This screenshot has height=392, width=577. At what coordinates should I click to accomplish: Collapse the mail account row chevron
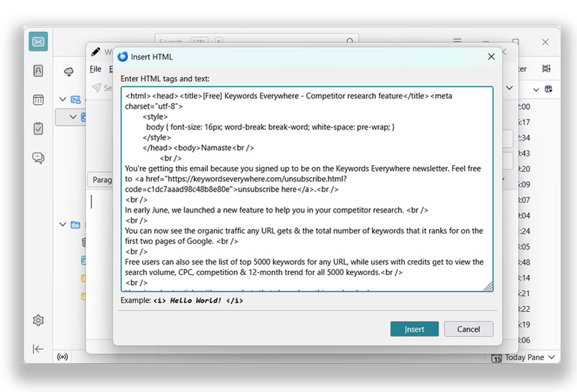(63, 100)
